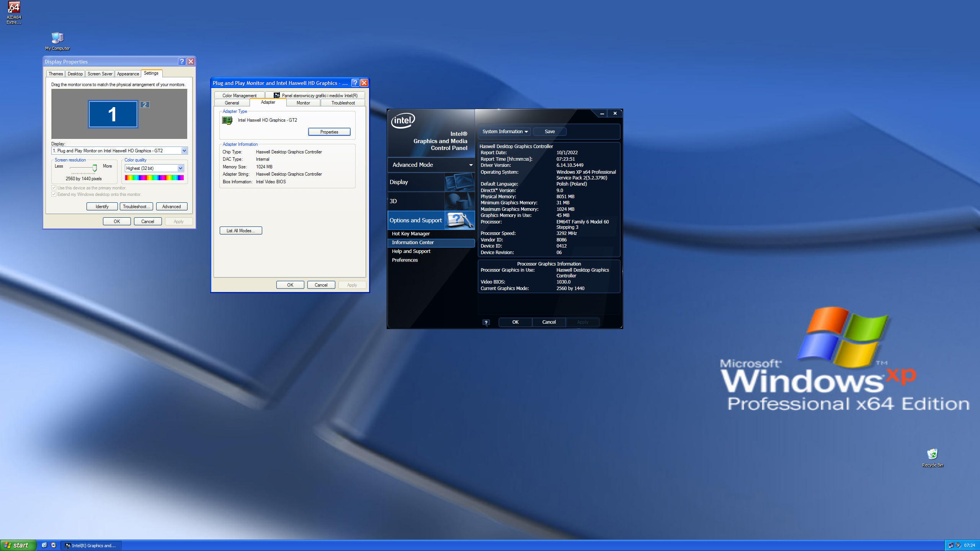This screenshot has width=980, height=551.
Task: Click the adapter chip icon beside Intel Haswell HD Graphics
Action: 227,120
